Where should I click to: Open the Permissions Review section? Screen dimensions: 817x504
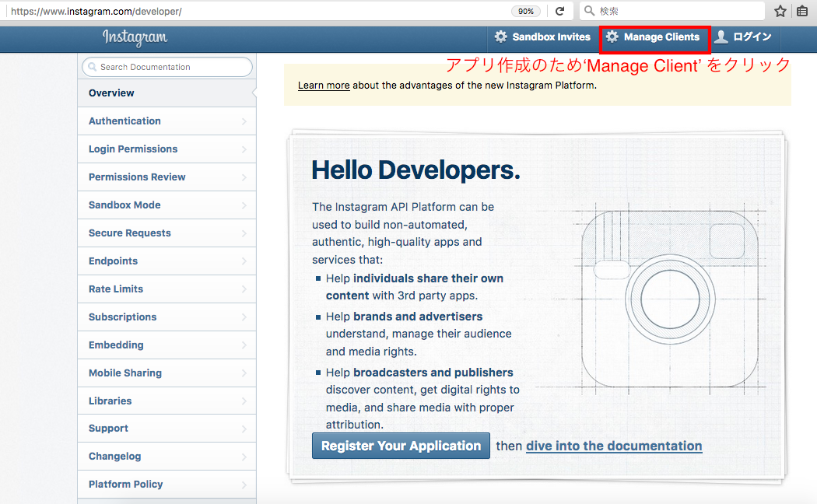tap(167, 177)
